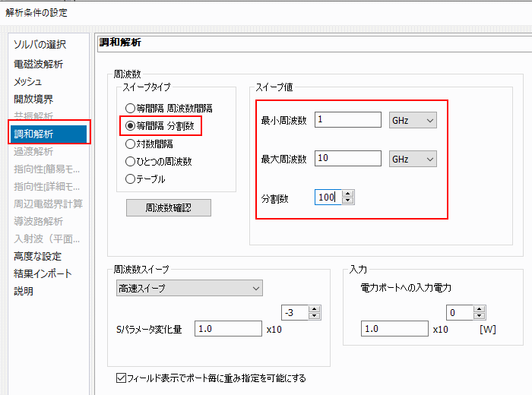
Task: Open 電磁波解析 settings page
Action: point(38,64)
